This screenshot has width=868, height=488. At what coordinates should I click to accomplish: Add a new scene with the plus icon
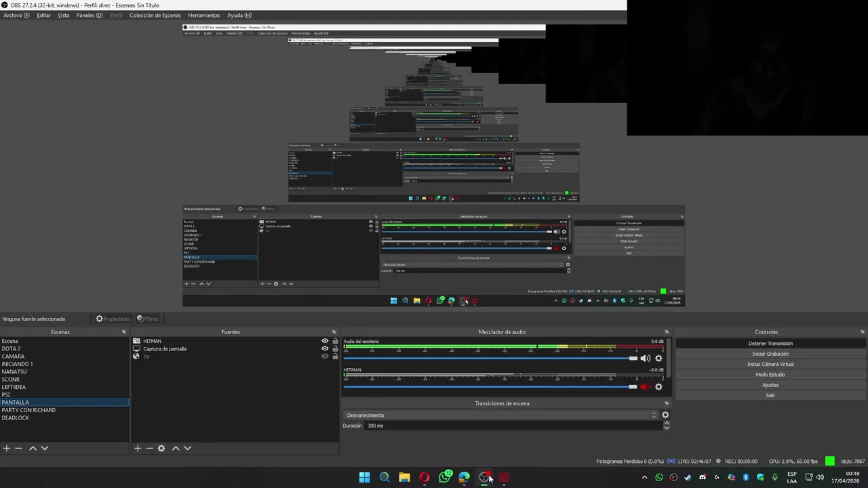[x=7, y=448]
